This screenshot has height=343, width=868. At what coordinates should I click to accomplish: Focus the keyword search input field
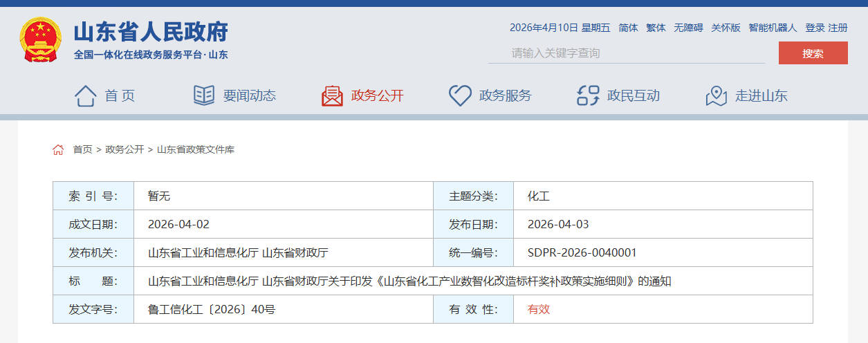[627, 53]
